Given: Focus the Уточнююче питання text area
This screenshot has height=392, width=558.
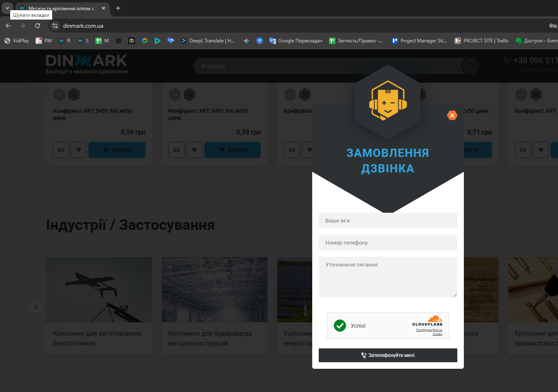Looking at the screenshot, I should 388,277.
